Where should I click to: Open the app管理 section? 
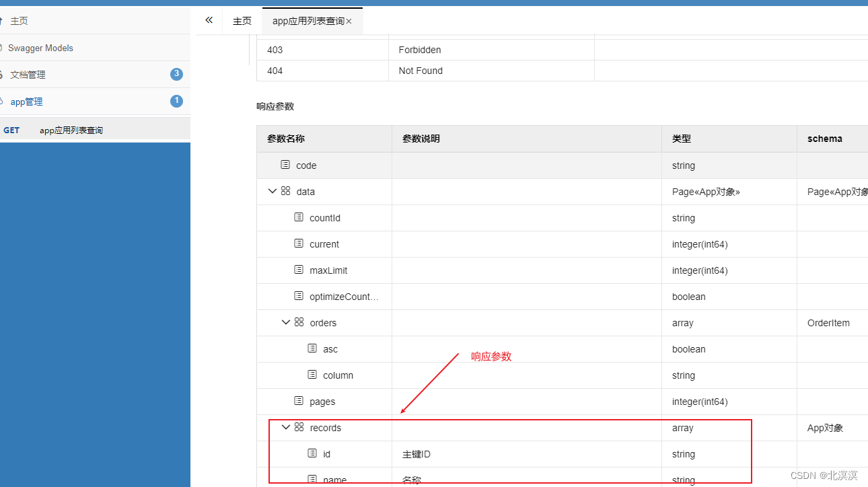click(26, 101)
